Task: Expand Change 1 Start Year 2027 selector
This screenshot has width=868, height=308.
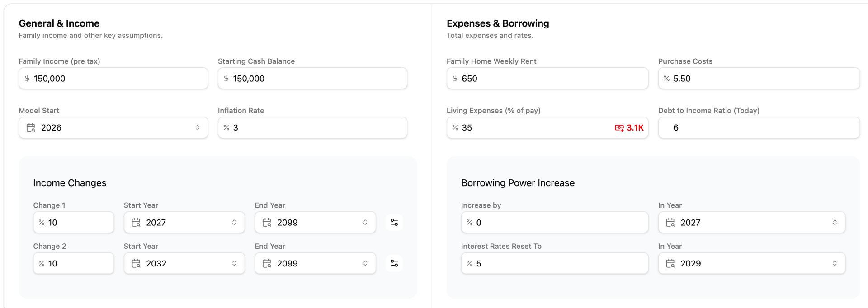Action: coord(234,222)
